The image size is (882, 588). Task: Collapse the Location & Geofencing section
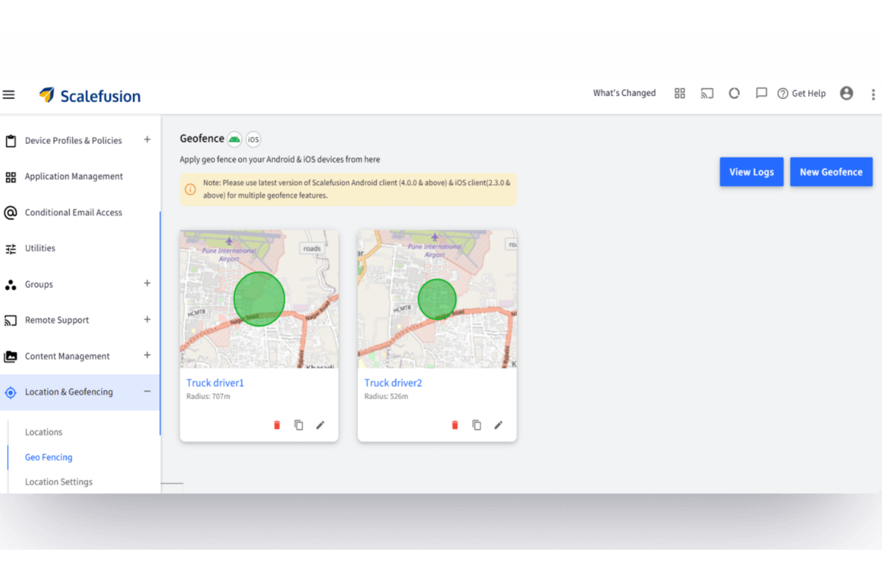147,391
